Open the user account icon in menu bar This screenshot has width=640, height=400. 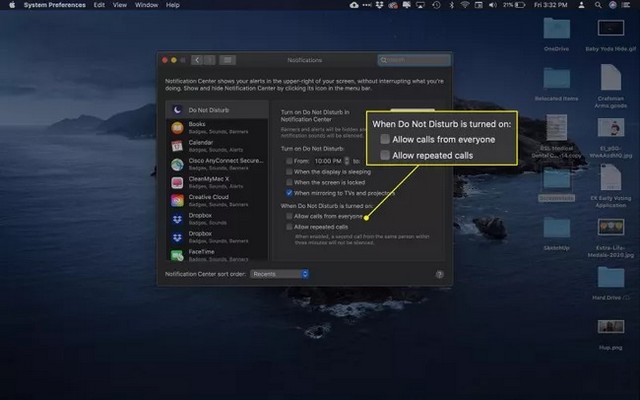(x=581, y=5)
